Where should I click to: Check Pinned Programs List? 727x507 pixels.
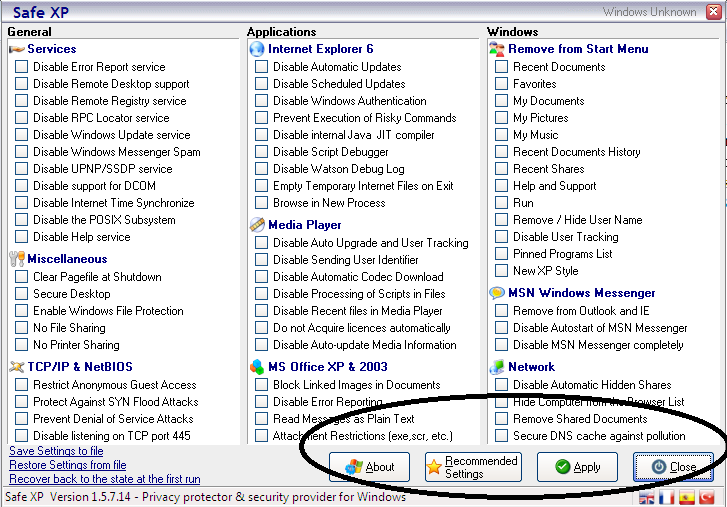point(501,254)
